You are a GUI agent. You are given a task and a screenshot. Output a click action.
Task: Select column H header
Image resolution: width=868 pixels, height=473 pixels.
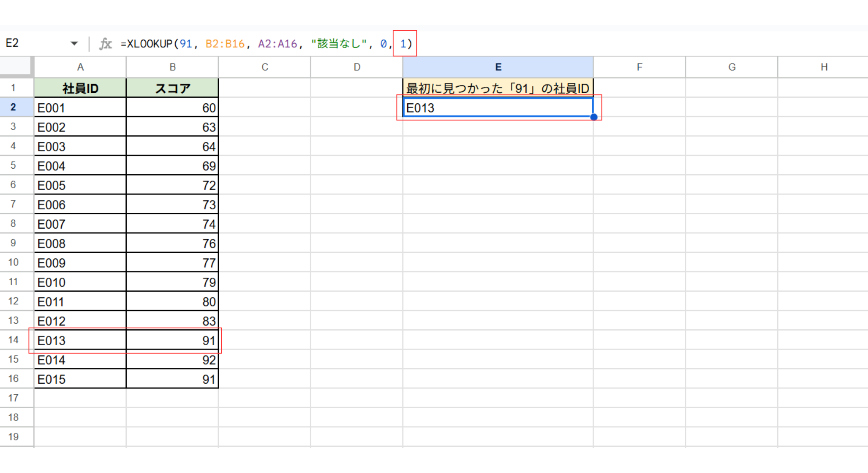coord(823,67)
